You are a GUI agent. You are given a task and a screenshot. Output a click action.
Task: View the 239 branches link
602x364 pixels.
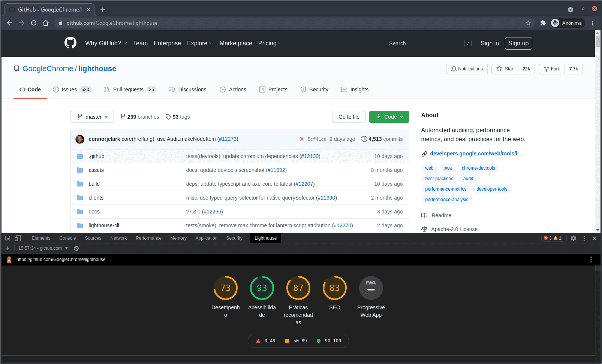[139, 117]
